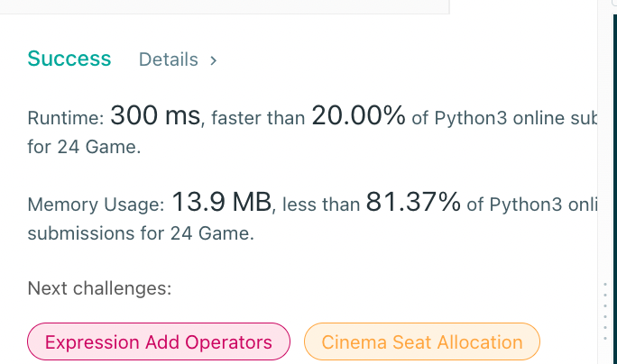
Task: Click the gray panel area above Success
Action: tap(226, 7)
